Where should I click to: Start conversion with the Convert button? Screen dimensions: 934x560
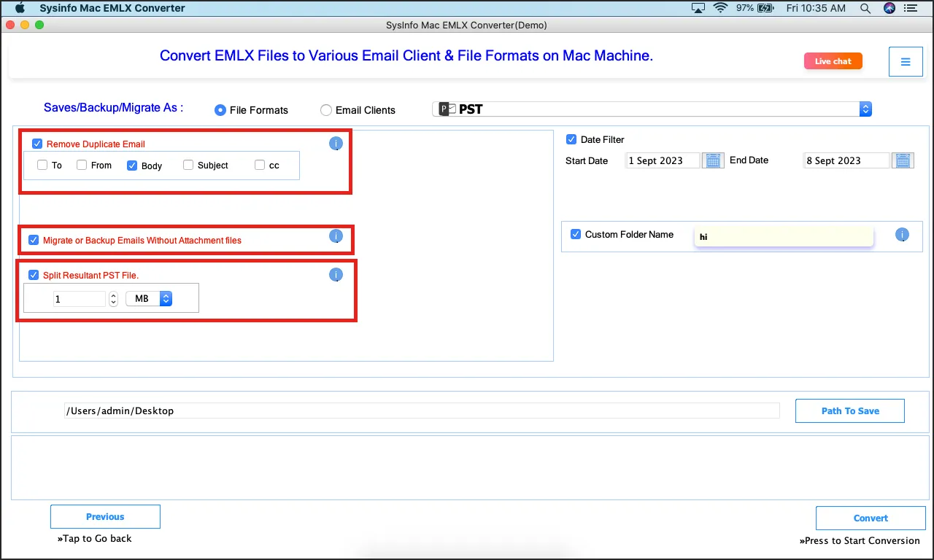click(871, 518)
